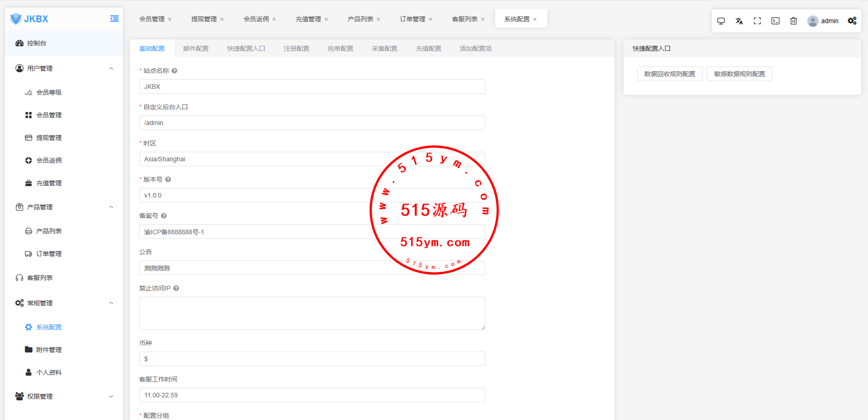Click the monitor home page icon
The image size is (868, 420).
coord(721,21)
